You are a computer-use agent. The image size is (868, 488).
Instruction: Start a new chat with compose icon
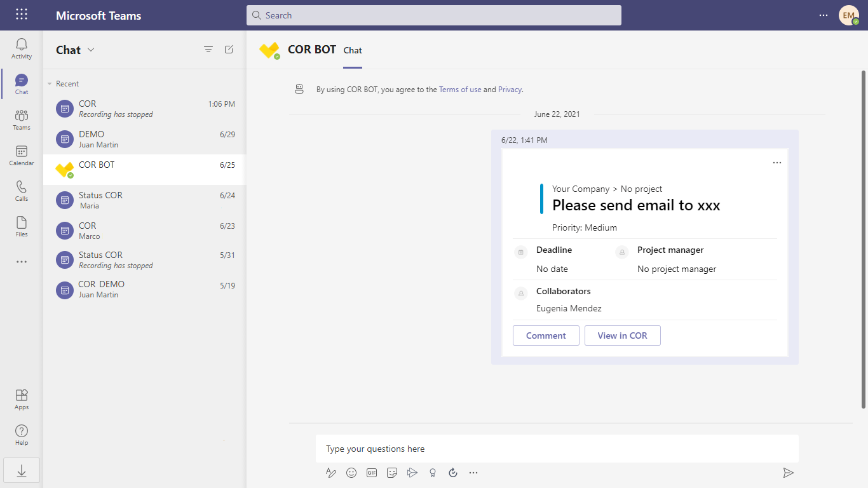[x=229, y=50]
